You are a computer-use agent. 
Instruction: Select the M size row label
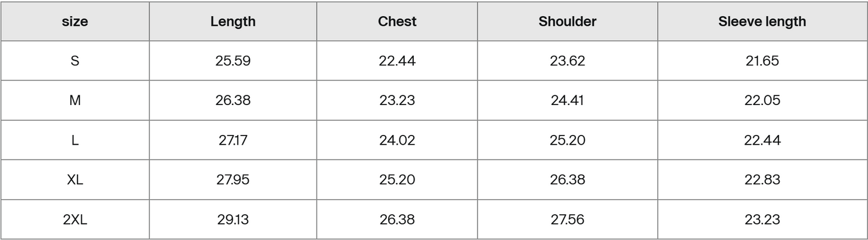pos(75,101)
